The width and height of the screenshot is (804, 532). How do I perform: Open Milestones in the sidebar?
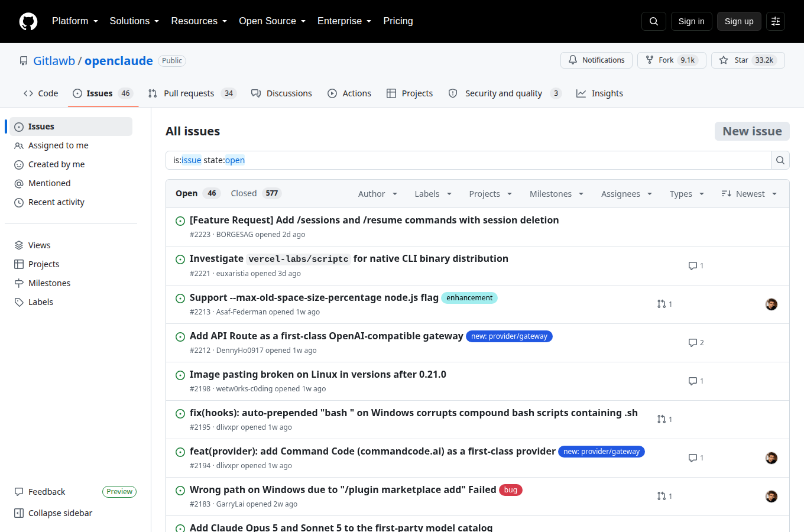coord(71,283)
